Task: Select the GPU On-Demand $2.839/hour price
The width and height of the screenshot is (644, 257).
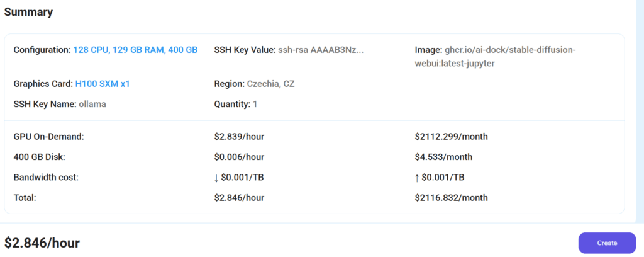Action: (239, 137)
